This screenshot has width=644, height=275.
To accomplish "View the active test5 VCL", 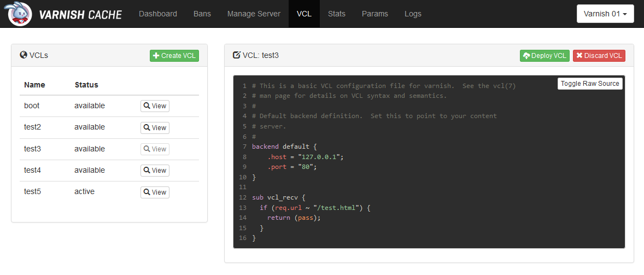I will pyautogui.click(x=155, y=192).
